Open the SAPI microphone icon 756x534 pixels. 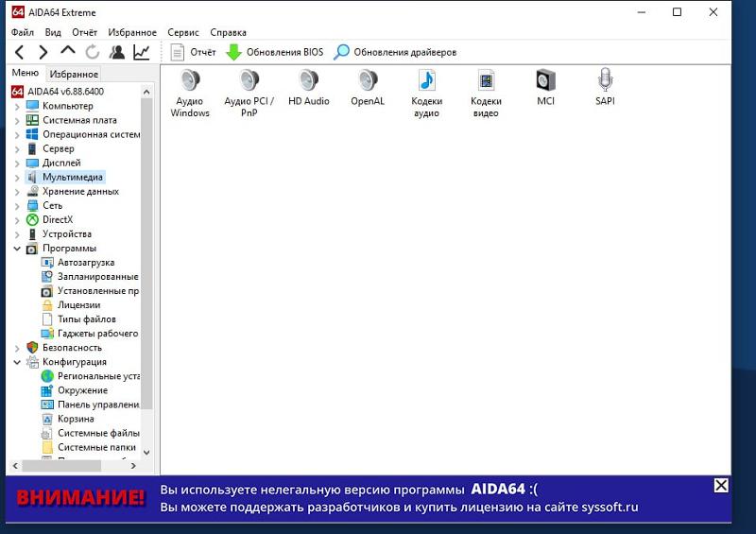pos(605,87)
